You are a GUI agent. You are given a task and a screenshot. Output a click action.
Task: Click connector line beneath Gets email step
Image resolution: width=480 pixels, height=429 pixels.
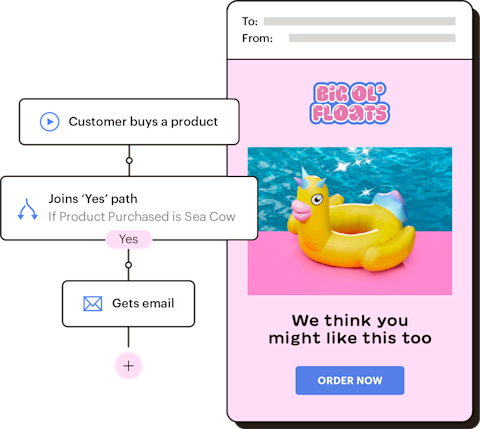point(128,337)
